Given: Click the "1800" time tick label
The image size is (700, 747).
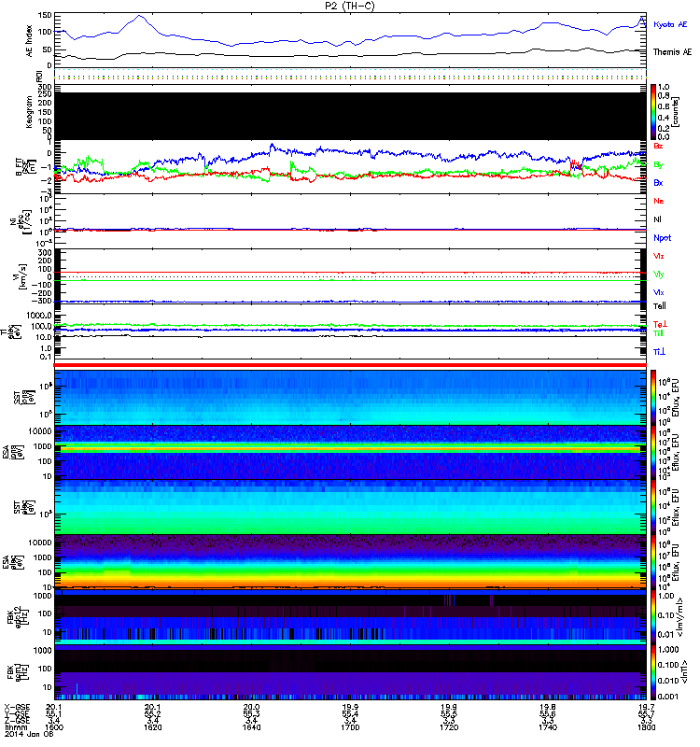Looking at the screenshot, I should click(x=646, y=727).
